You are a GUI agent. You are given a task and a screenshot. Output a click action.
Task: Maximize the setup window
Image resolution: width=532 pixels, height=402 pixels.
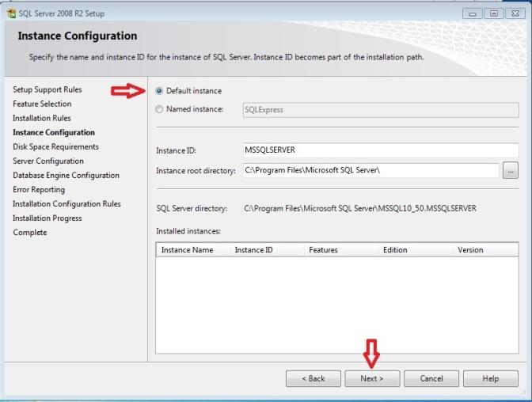[494, 13]
